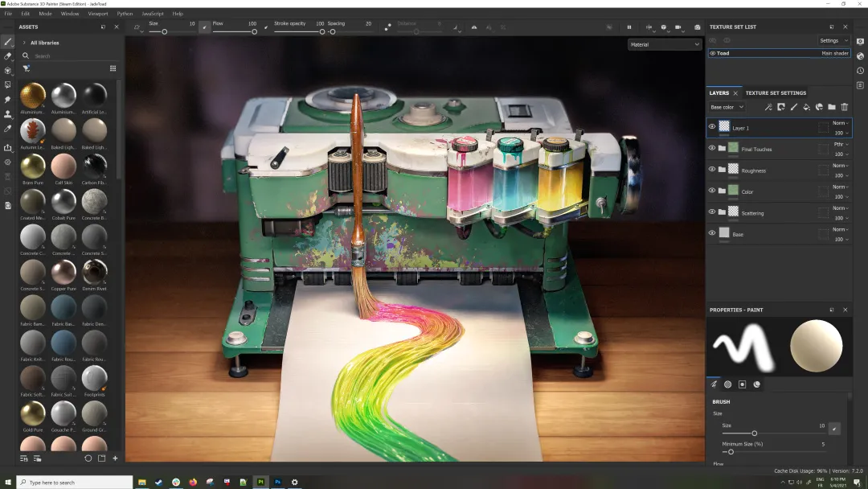
Task: Open the Base color channel dropdown
Action: pyautogui.click(x=727, y=107)
